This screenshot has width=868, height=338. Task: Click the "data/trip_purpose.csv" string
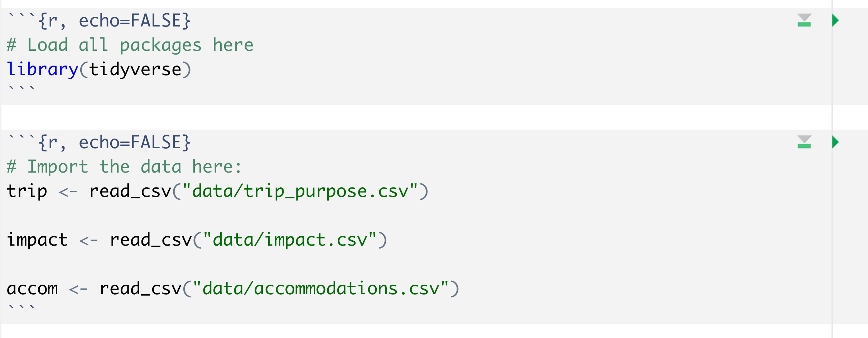300,191
